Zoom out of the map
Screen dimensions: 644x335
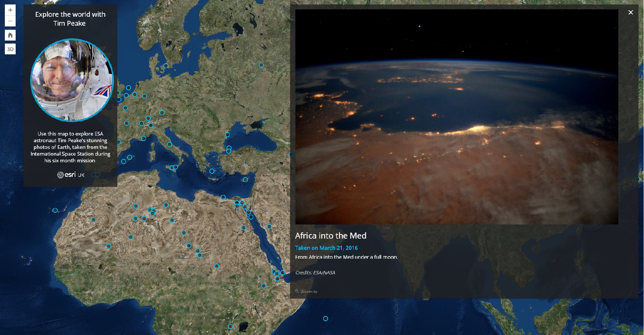[x=10, y=21]
